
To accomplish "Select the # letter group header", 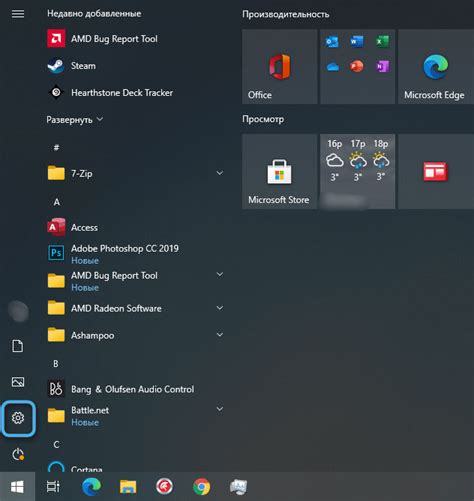I will [56, 147].
